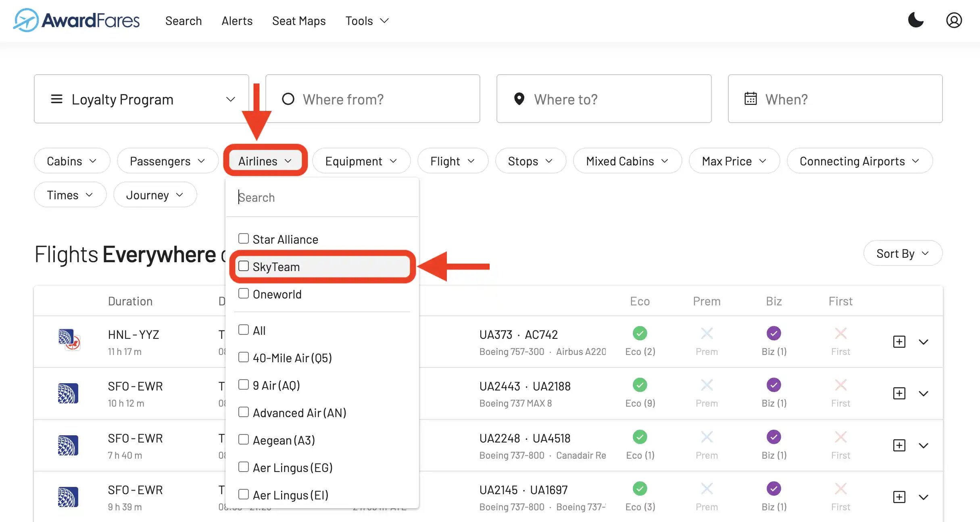Click the Where to? input field
Screen dimensions: 980x522
point(604,99)
